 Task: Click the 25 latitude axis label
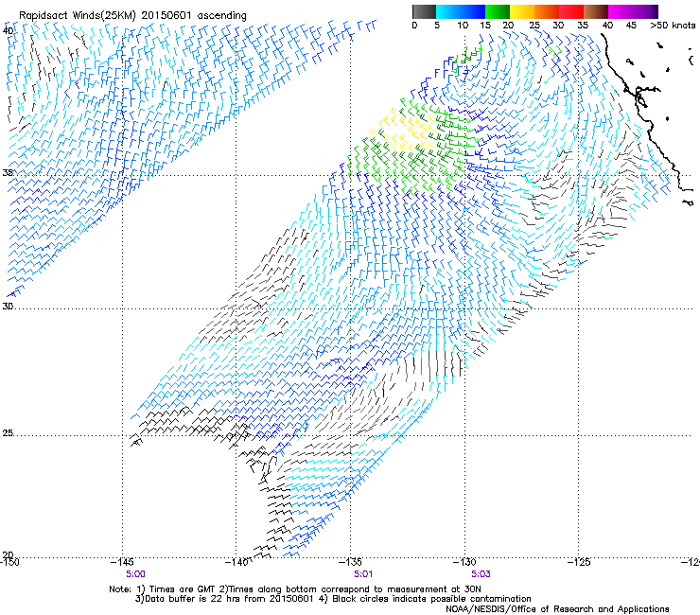pyautogui.click(x=8, y=433)
